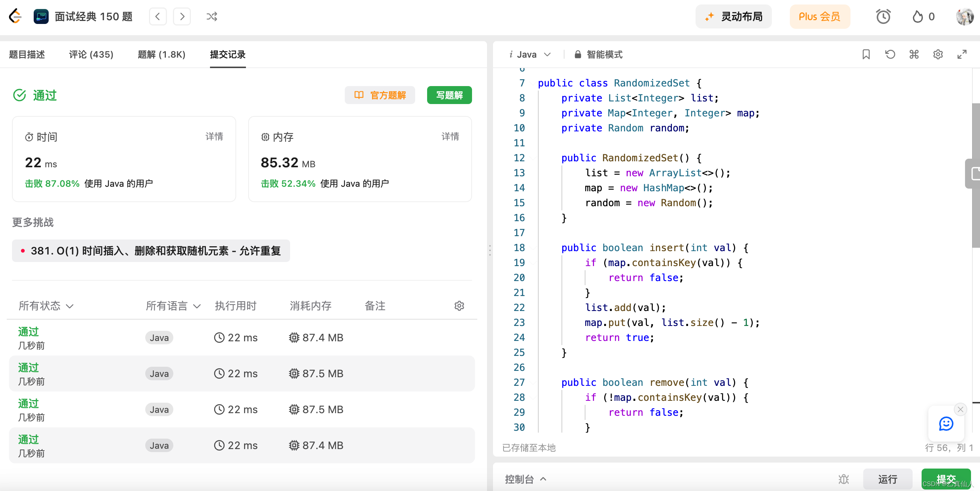The height and width of the screenshot is (491, 980).
Task: Go to previous problem arrow
Action: point(158,16)
